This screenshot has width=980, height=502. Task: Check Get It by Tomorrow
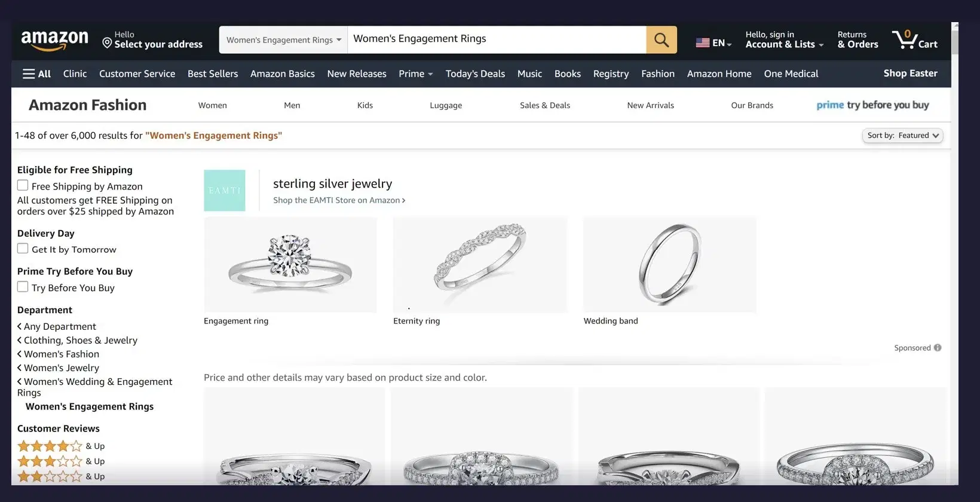23,249
